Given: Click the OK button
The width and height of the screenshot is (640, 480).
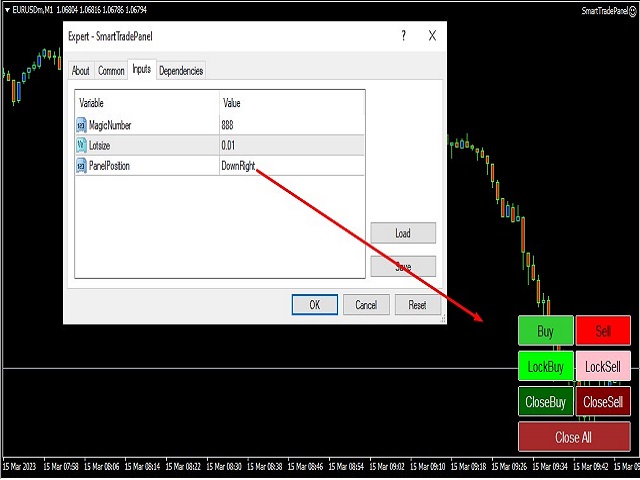Looking at the screenshot, I should coord(315,304).
